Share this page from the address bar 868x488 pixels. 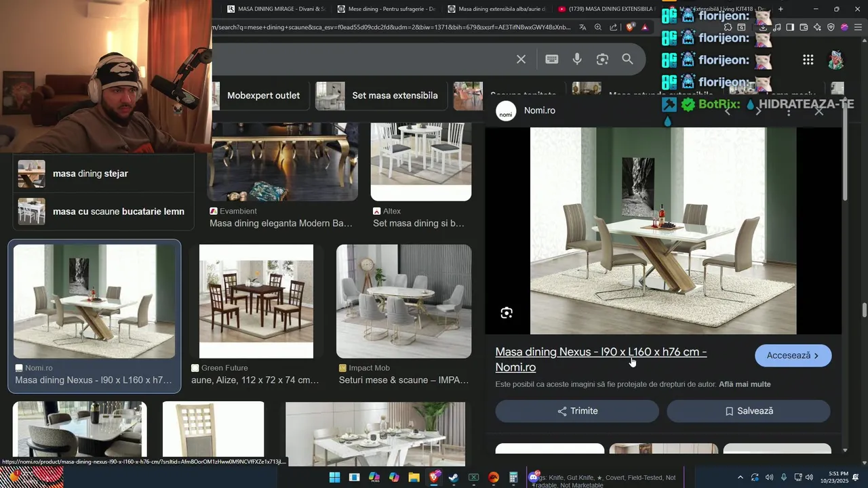pos(613,27)
